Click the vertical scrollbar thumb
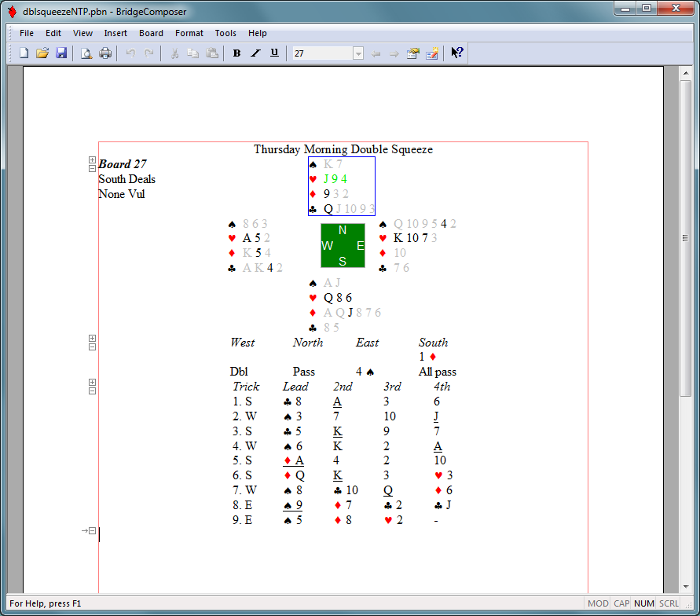This screenshot has height=616, width=700. [x=685, y=238]
